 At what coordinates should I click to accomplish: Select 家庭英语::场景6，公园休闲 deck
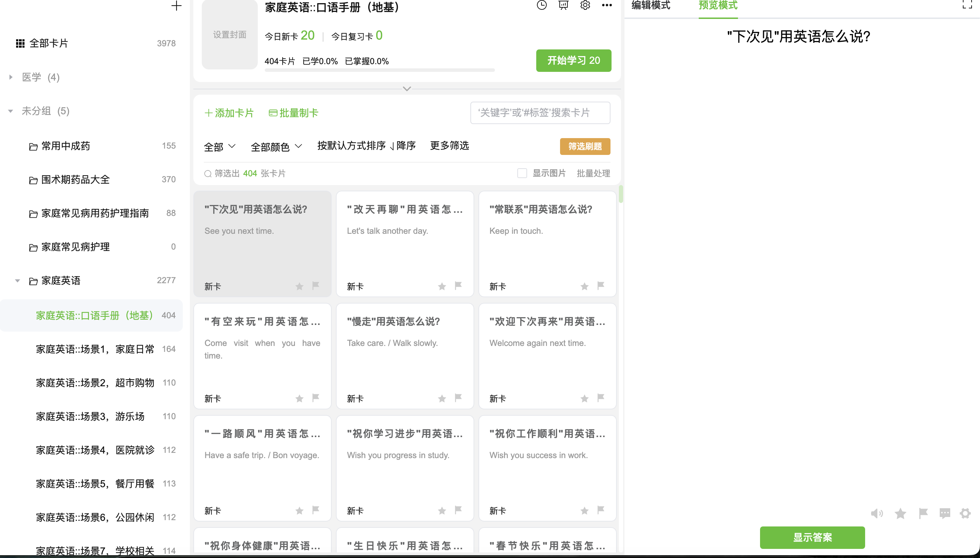tap(91, 517)
